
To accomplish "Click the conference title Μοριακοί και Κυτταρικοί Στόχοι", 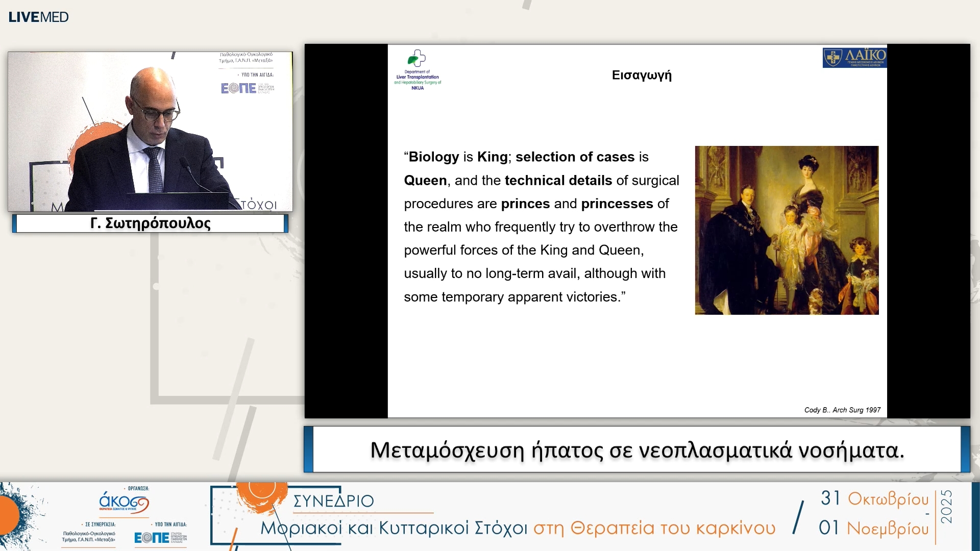I will click(394, 528).
